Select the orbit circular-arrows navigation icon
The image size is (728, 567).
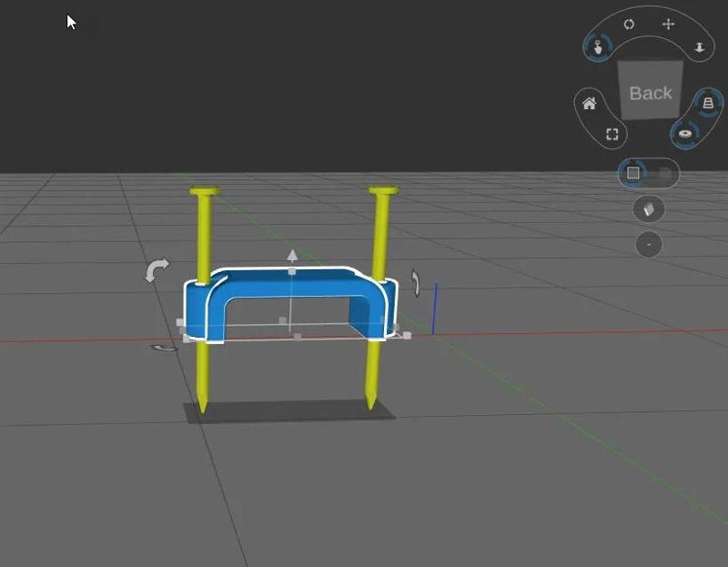click(x=629, y=25)
